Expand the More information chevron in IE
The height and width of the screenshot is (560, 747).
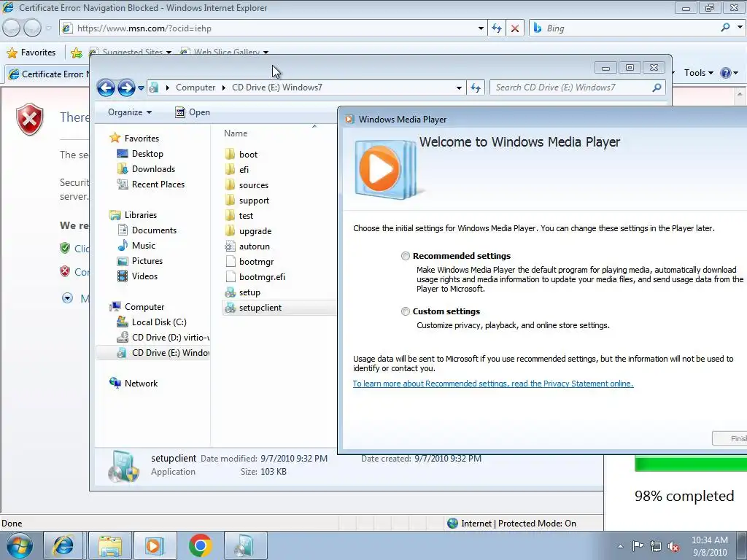68,298
